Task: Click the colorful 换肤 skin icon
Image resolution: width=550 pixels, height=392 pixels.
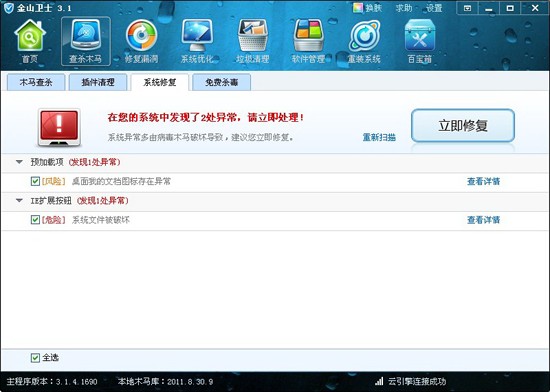Action: click(x=358, y=8)
